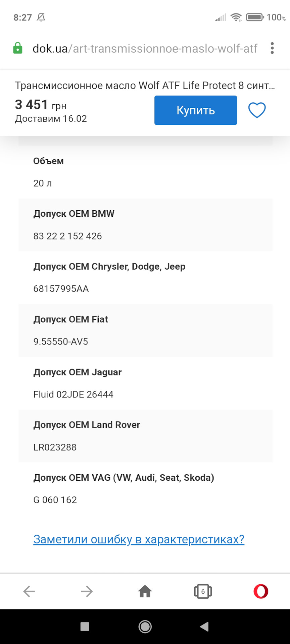Screen dimensions: 290x644
Task: Tap the 3 451 грн price
Action: pyautogui.click(x=41, y=105)
